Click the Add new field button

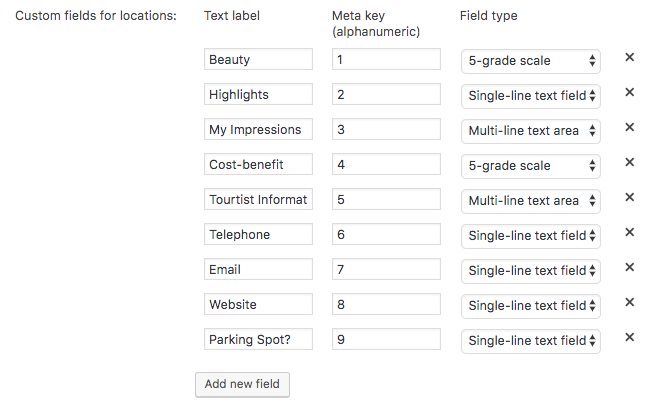pos(242,385)
